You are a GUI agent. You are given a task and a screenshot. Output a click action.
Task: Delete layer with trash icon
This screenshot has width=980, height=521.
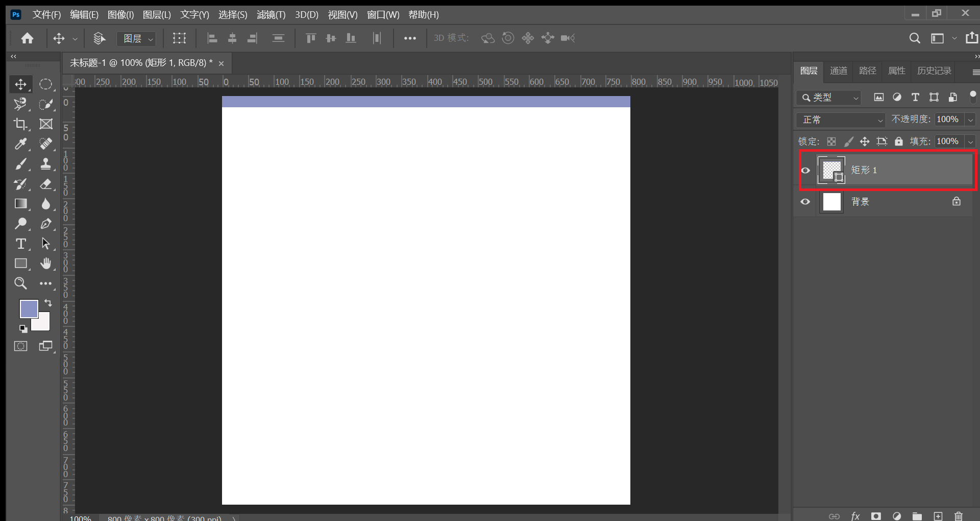(x=959, y=516)
